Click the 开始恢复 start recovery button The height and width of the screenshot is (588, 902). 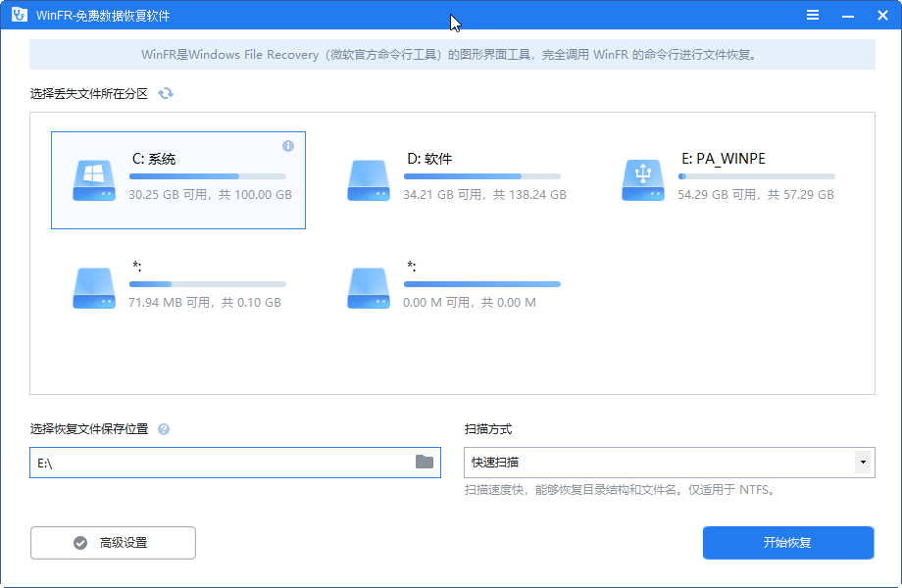coord(788,543)
